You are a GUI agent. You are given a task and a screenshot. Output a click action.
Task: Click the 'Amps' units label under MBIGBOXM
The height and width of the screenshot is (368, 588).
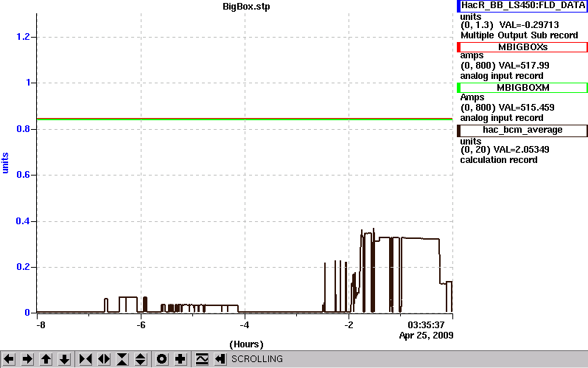(x=472, y=97)
